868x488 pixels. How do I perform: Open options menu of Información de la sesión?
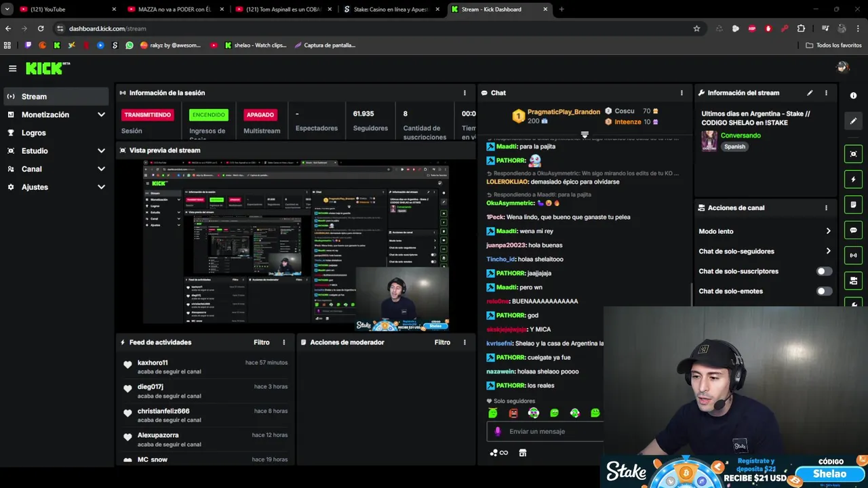pos(465,93)
